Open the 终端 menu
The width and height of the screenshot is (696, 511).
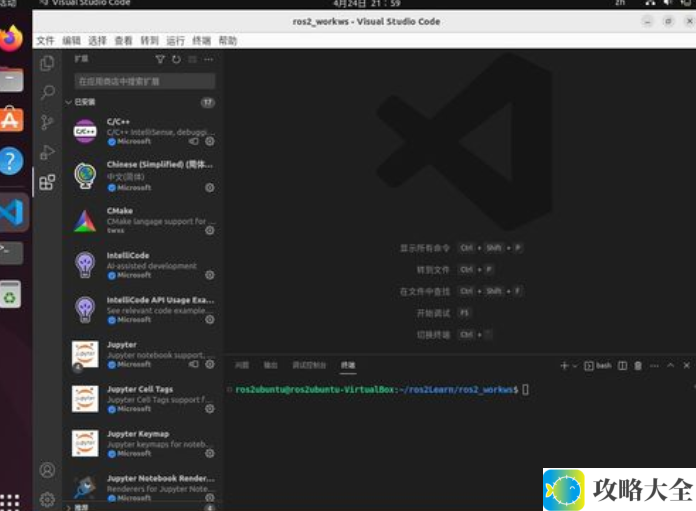pos(202,41)
